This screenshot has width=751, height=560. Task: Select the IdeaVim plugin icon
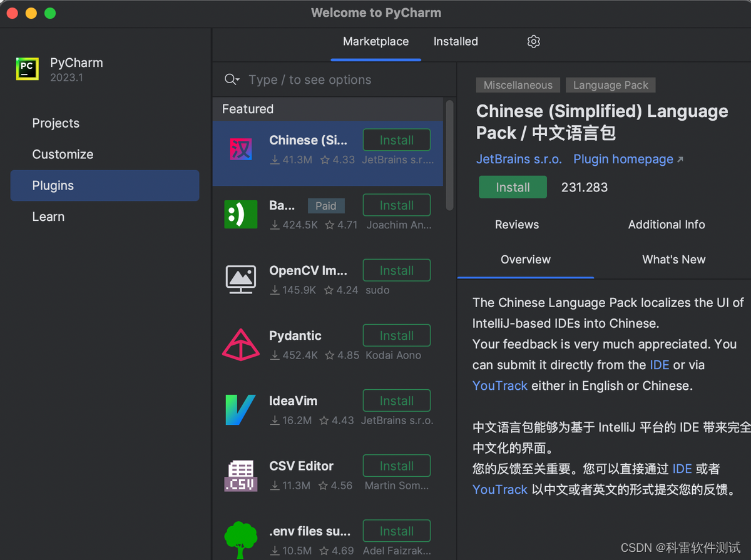pyautogui.click(x=241, y=410)
